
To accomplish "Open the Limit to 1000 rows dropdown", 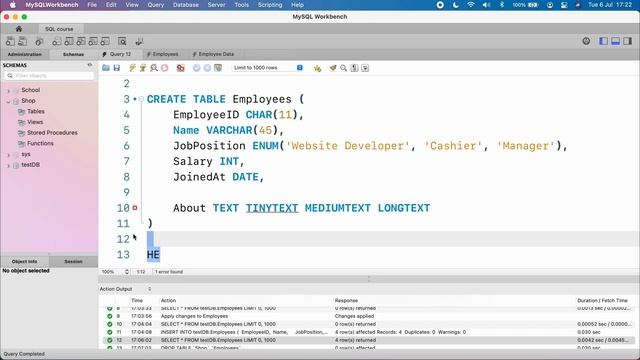I will point(268,68).
